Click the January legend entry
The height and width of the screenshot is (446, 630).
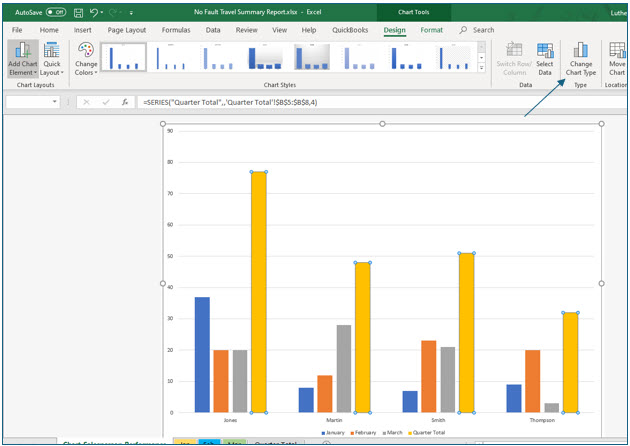click(x=333, y=433)
